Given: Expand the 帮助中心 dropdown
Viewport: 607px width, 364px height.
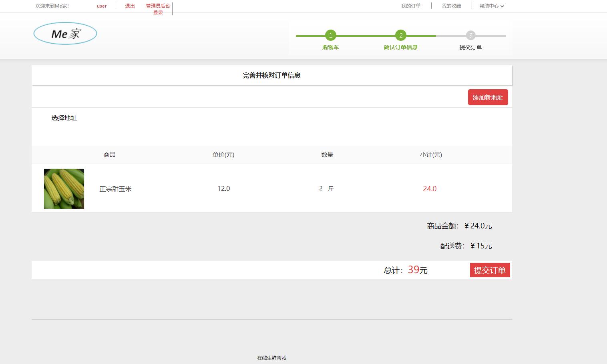Looking at the screenshot, I should 492,6.
